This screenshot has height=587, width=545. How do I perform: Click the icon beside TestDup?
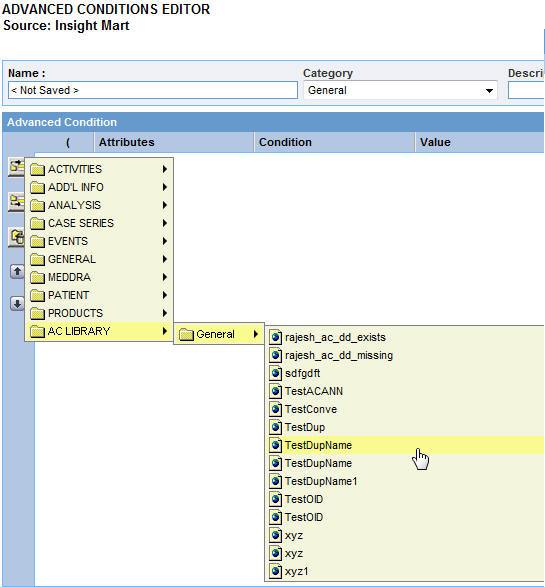click(x=275, y=427)
